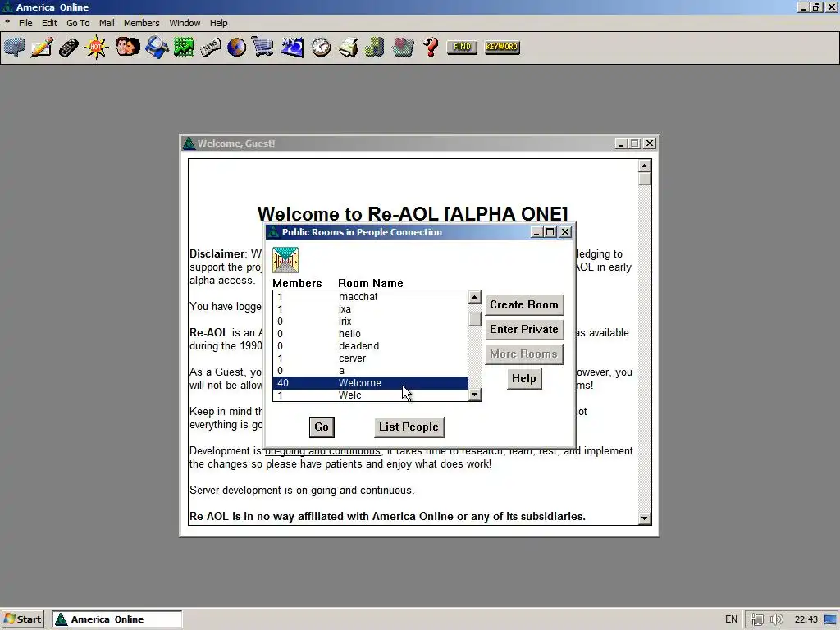Screen dimensions: 840x630
Task: Select the Welc room row
Action: point(371,395)
